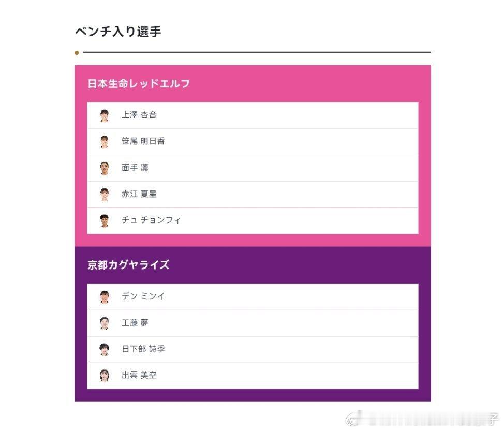Click the avatar next to 出雲 美空
The height and width of the screenshot is (431, 504).
[105, 376]
